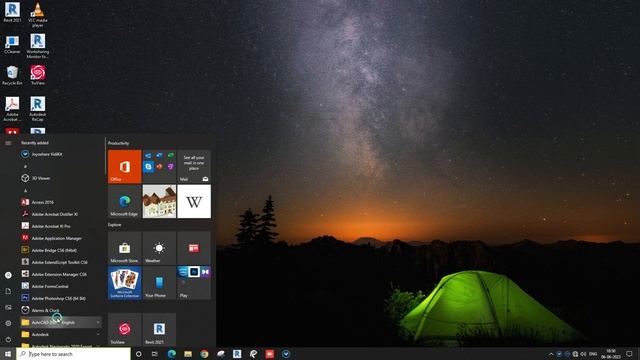Click the Cortana circle on taskbar
640x360 pixels.
coord(138,354)
